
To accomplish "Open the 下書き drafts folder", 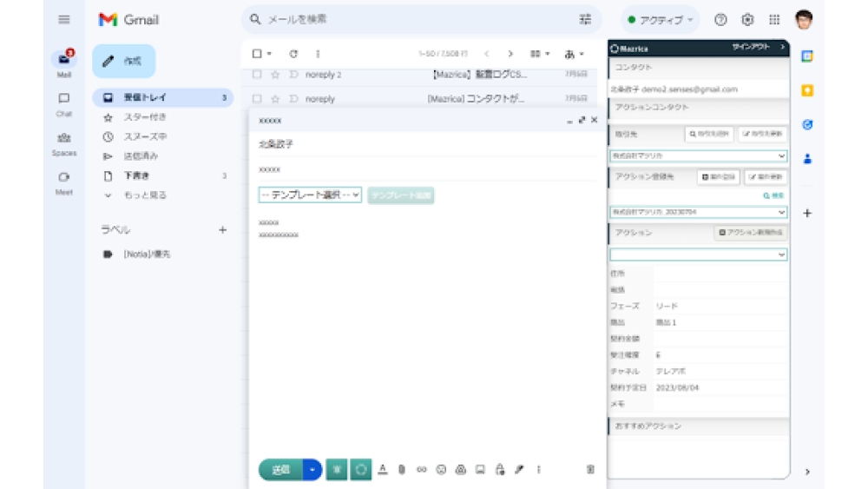I will 163,175.
